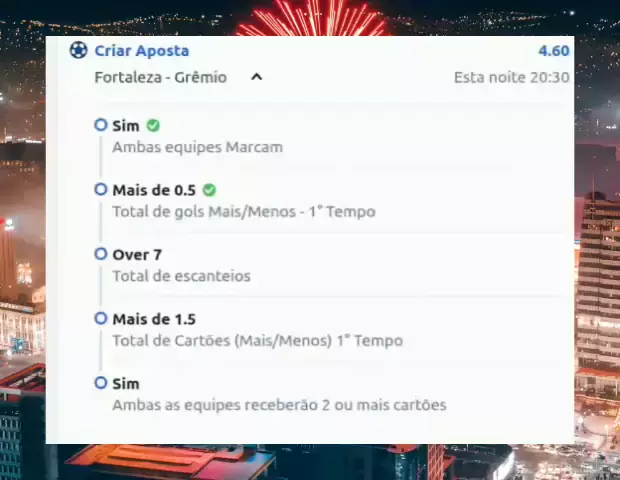Click Ambas as equipes receberão 2 ou mais cartões
This screenshot has height=480, width=620.
click(x=280, y=405)
